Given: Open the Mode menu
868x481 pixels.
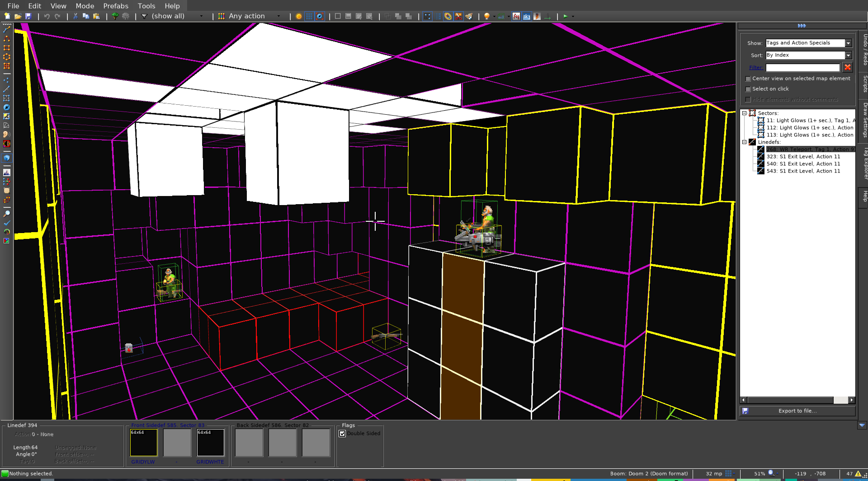Looking at the screenshot, I should click(85, 6).
